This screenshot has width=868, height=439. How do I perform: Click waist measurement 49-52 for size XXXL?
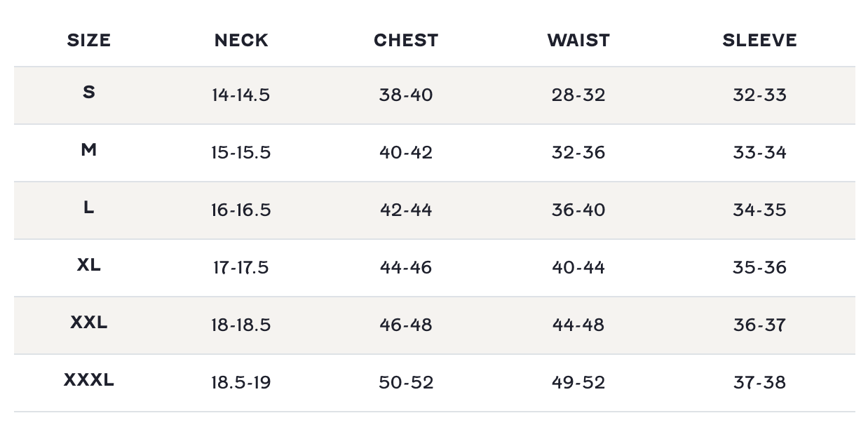578,383
